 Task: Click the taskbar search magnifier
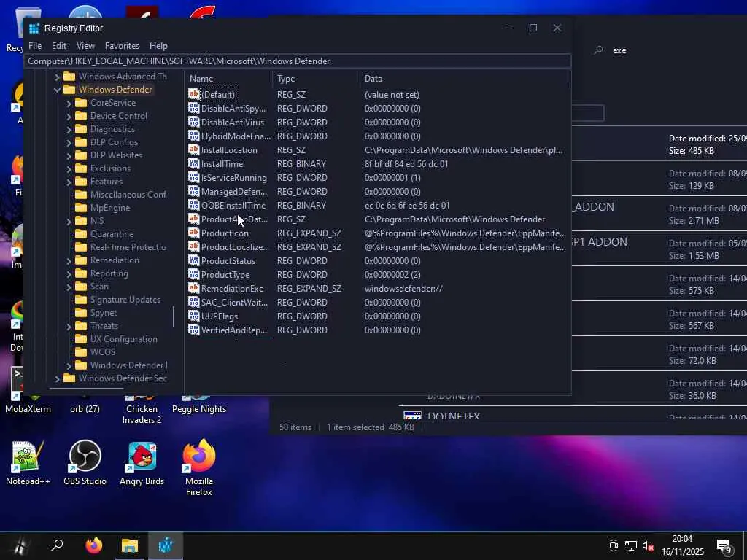coord(57,545)
